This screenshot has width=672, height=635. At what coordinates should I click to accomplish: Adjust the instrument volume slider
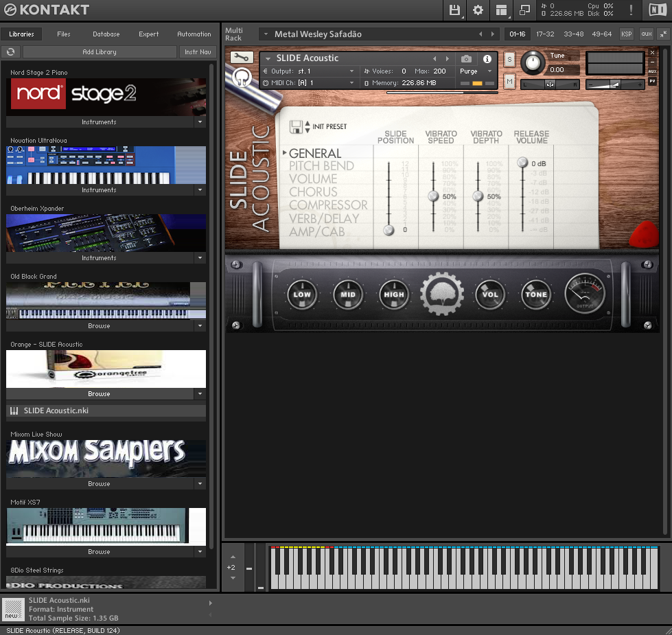point(614,84)
